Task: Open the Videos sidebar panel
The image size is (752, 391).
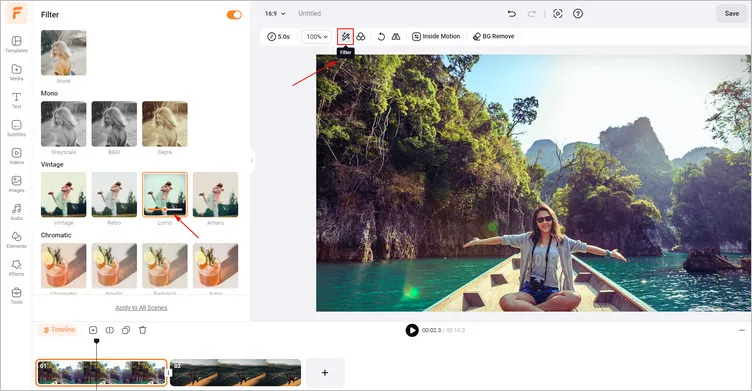Action: (x=16, y=155)
